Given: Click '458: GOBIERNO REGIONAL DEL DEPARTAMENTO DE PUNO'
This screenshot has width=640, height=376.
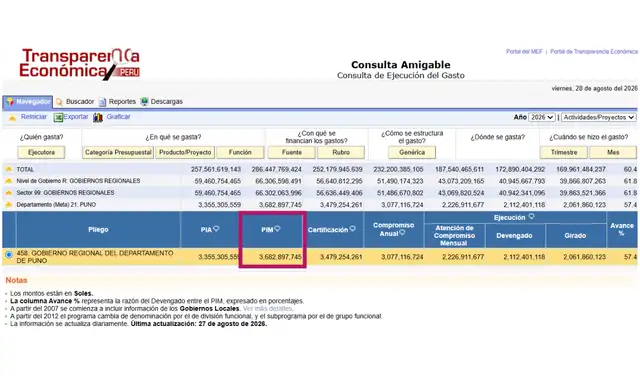Looking at the screenshot, I should click(x=95, y=257).
